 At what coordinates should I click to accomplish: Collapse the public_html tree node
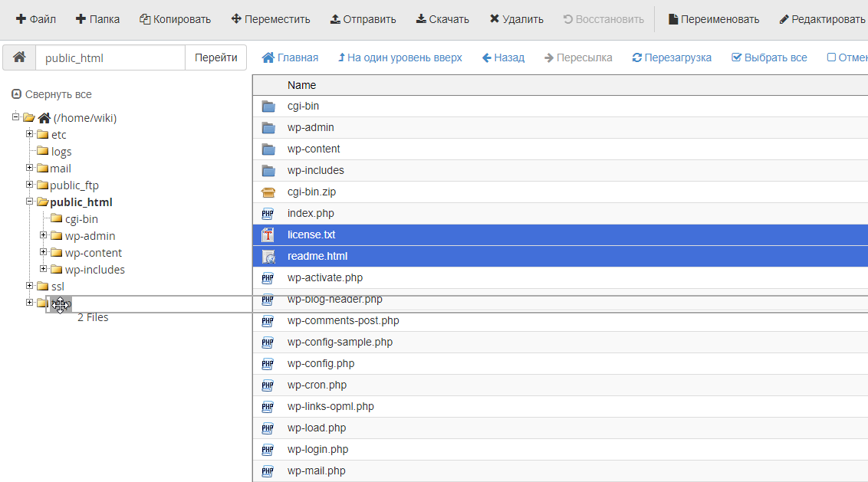pyautogui.click(x=30, y=202)
